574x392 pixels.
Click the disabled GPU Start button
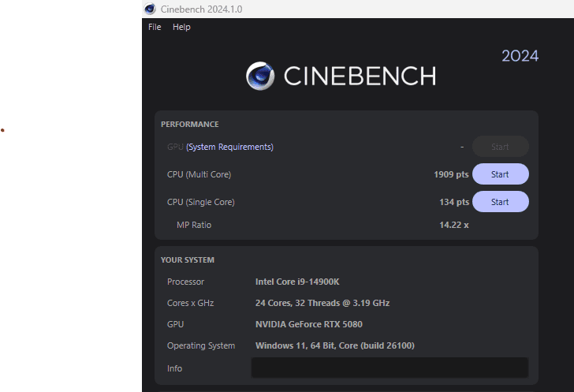(x=501, y=147)
